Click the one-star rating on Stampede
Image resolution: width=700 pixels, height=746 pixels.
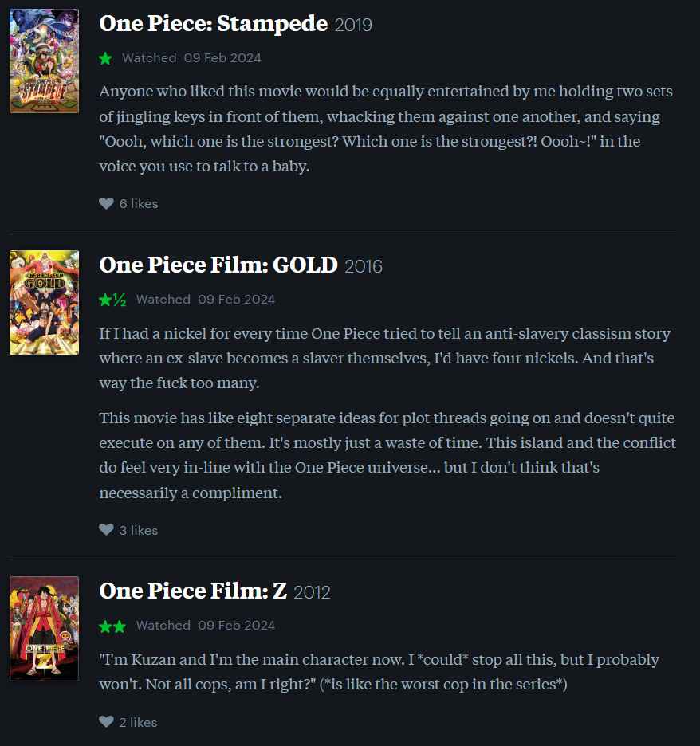click(106, 58)
